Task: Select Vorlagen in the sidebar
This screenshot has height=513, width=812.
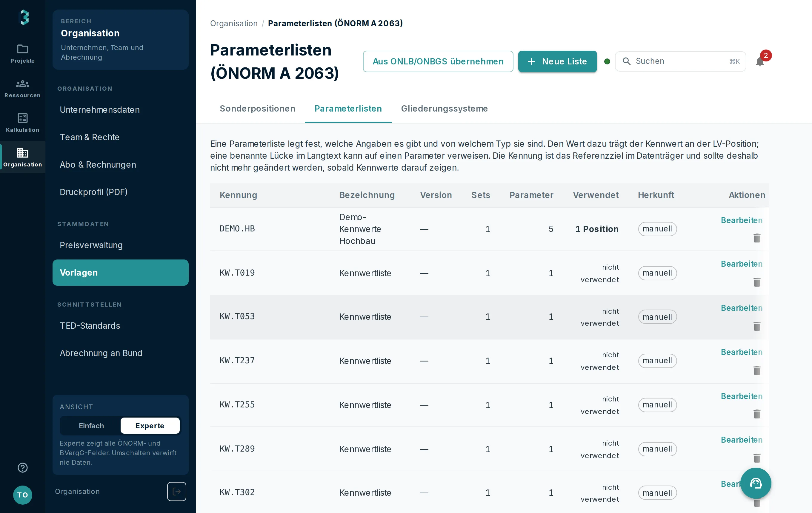Action: 120,273
